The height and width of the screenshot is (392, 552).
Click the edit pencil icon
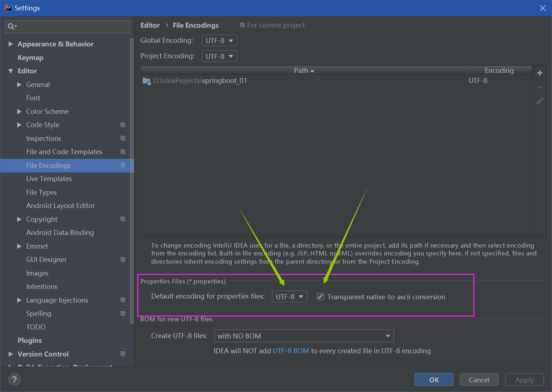(539, 101)
